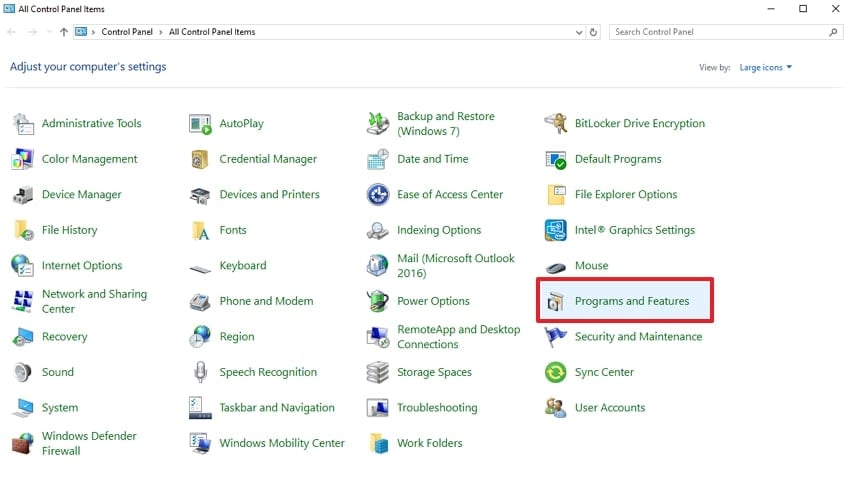
Task: Open Programs and Features icon
Action: click(x=556, y=302)
